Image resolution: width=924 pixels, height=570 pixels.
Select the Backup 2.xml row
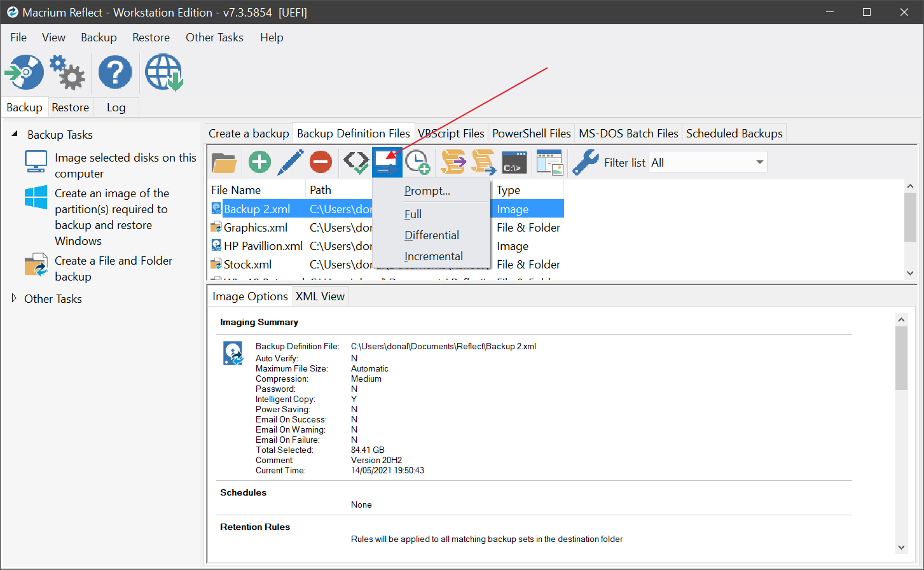(x=387, y=209)
